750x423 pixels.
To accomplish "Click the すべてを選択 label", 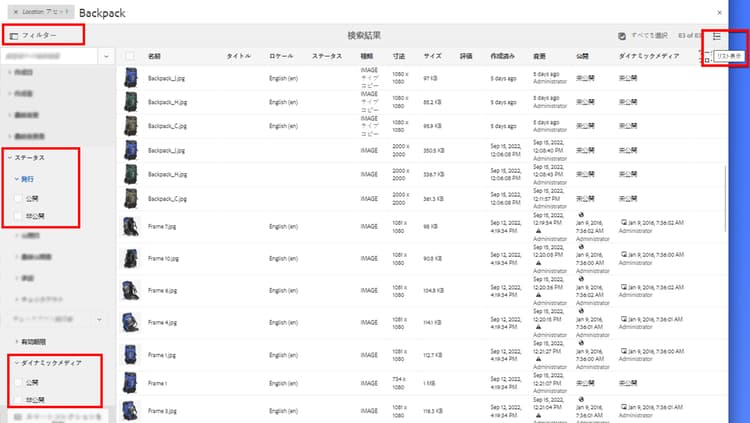I will (x=649, y=36).
